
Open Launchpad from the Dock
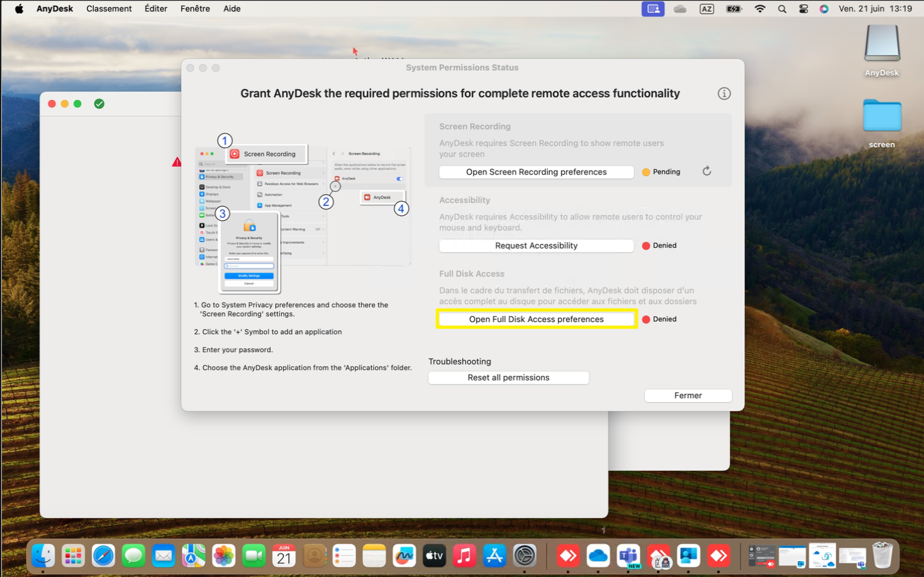[x=73, y=555]
